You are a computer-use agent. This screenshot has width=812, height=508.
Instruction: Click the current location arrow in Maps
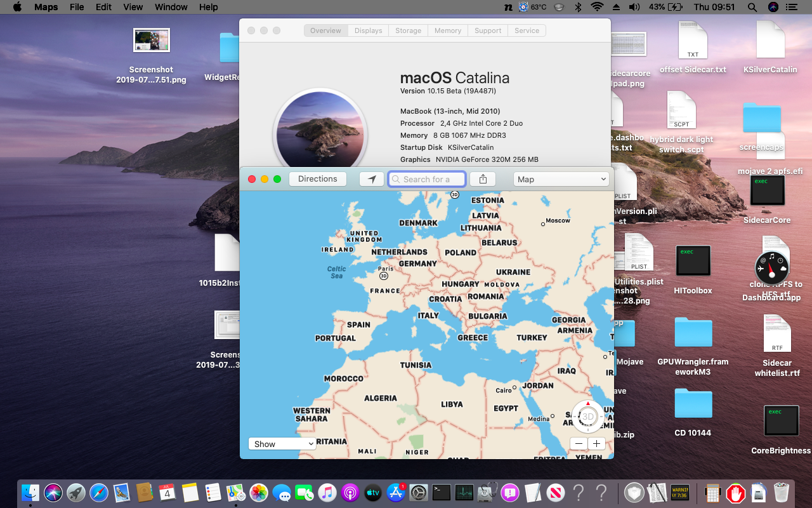click(x=372, y=179)
